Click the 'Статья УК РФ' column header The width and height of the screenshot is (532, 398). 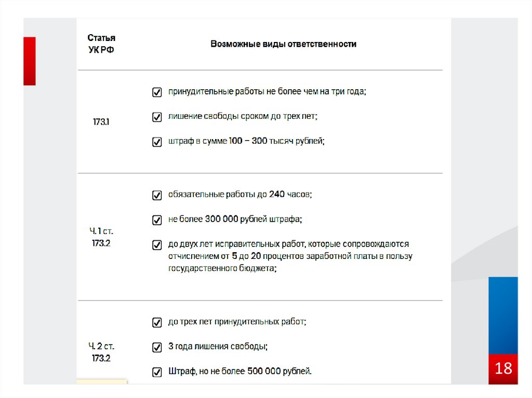click(101, 44)
